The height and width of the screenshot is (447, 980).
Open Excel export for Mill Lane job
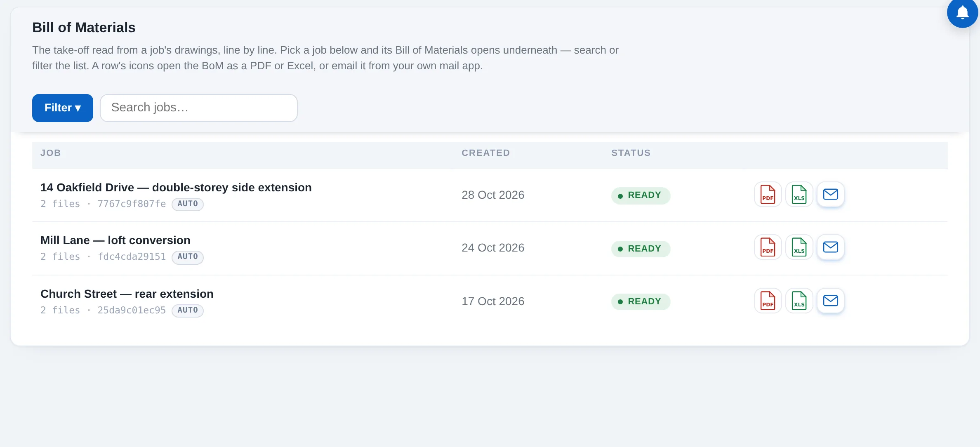pyautogui.click(x=799, y=247)
